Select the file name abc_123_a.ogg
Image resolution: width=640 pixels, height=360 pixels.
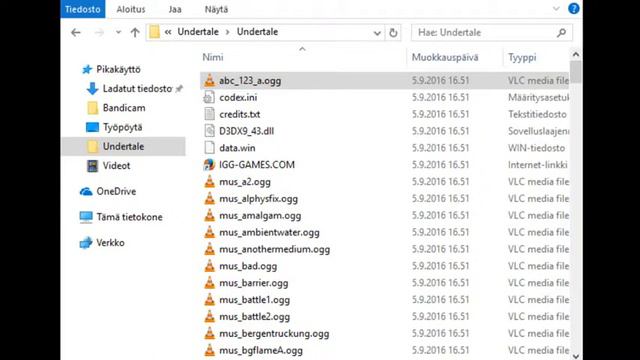click(x=250, y=81)
